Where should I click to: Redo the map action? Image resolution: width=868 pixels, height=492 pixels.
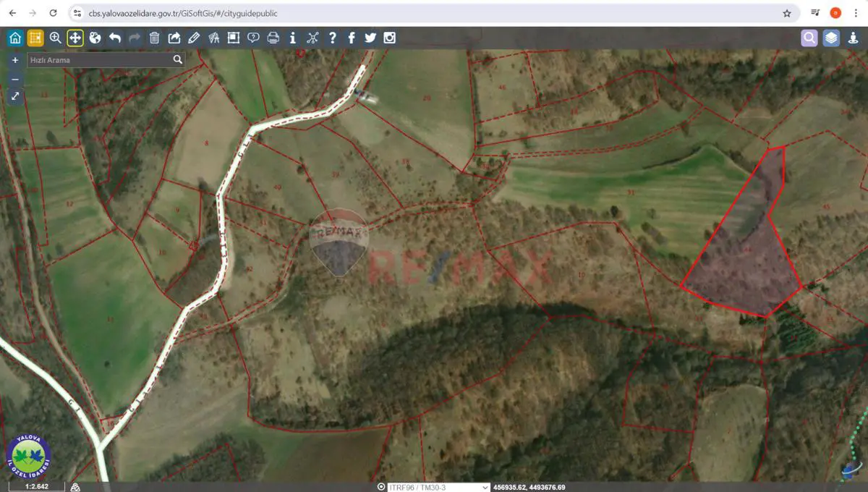135,38
